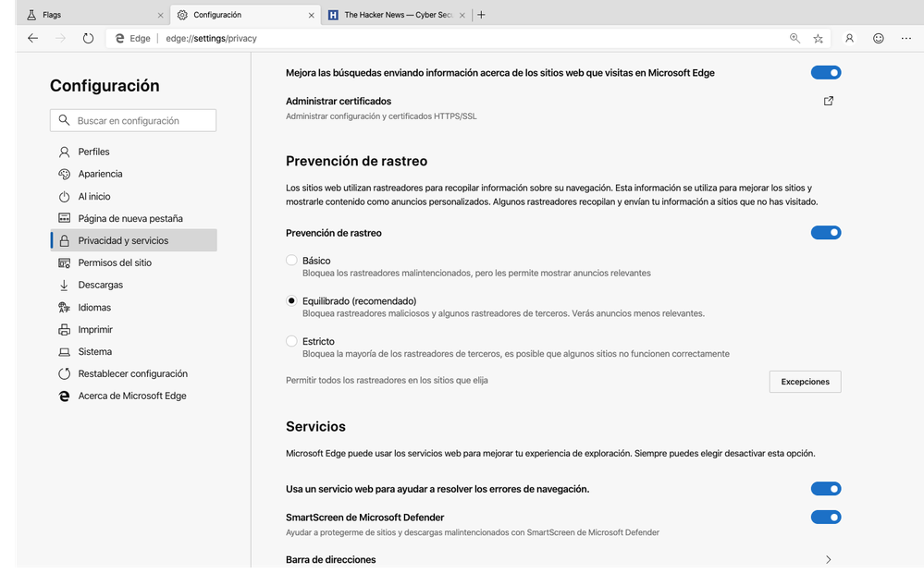Viewport: 924px width, 585px height.
Task: Click the Privacidad y servicios lock icon
Action: (64, 240)
